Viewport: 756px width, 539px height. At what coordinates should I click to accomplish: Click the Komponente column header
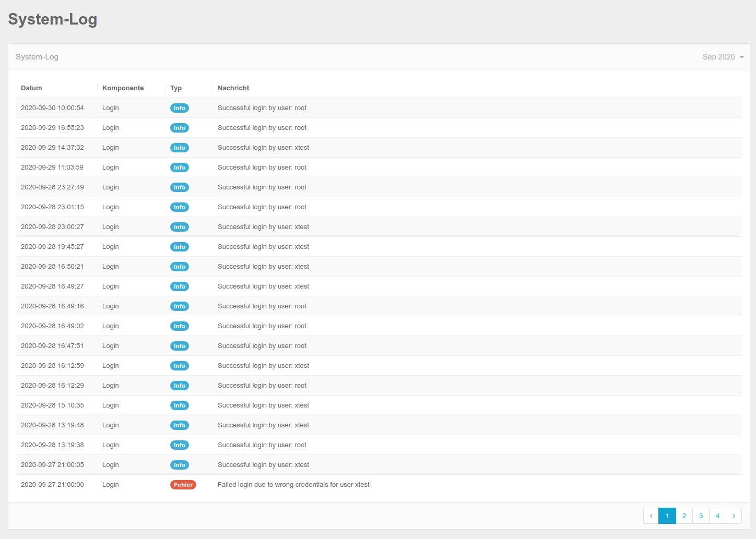tap(123, 88)
